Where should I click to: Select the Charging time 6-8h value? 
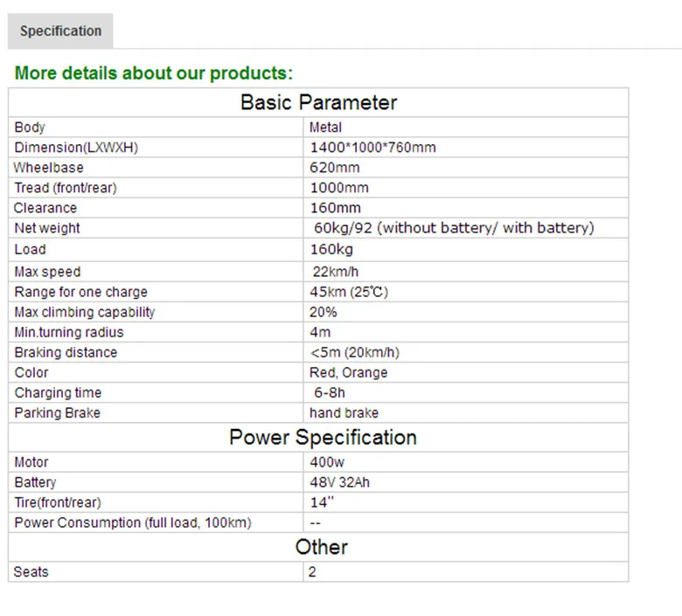point(330,392)
